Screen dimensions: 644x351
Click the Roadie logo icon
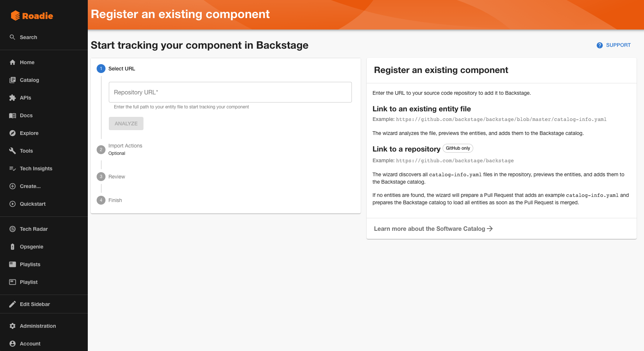[x=15, y=15]
